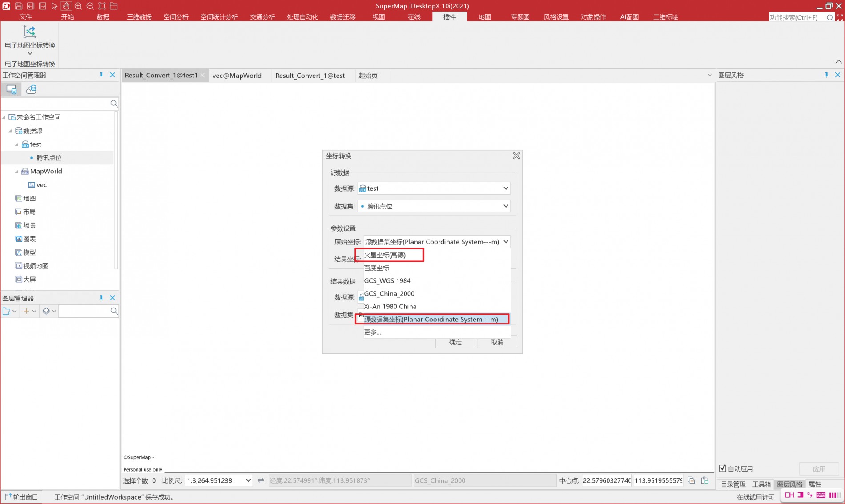Image resolution: width=845 pixels, height=504 pixels.
Task: Switch to workspace tree view icon
Action: tap(12, 89)
